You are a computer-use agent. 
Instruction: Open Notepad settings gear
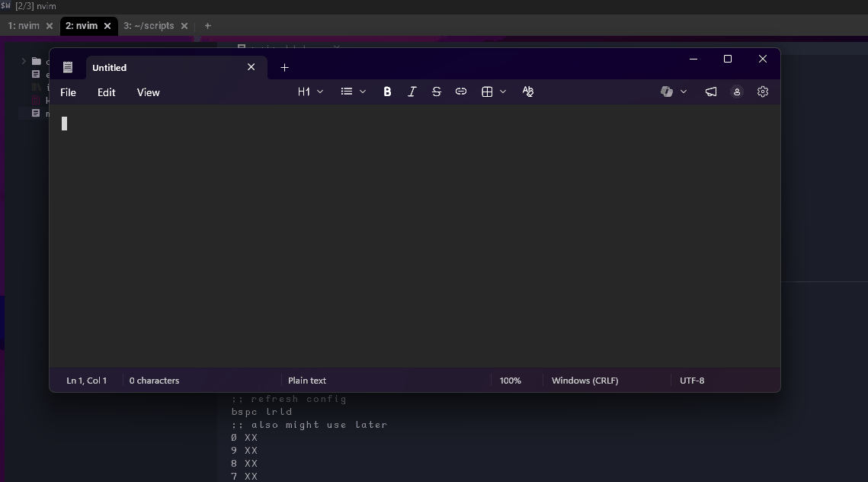click(762, 92)
